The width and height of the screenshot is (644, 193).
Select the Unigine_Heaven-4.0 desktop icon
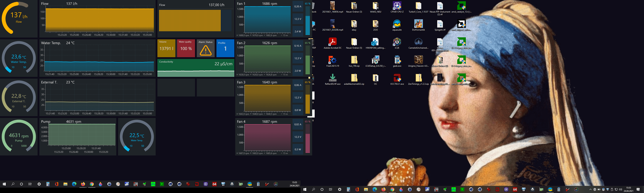tap(418, 61)
